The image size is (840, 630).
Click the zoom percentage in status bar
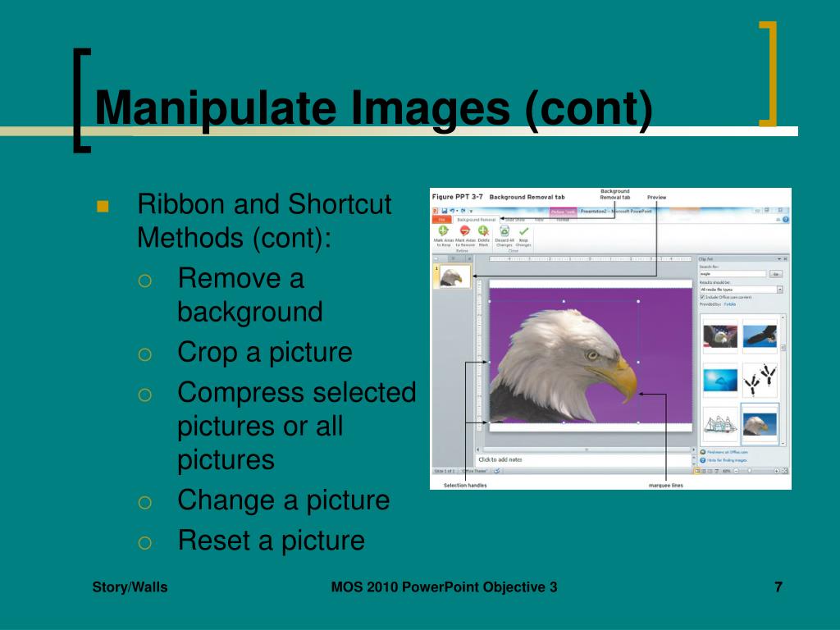click(727, 471)
